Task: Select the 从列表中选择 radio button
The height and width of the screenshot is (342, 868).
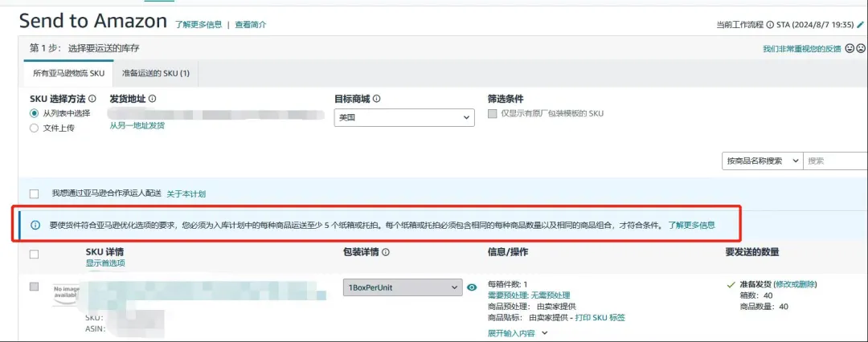Action: 34,113
